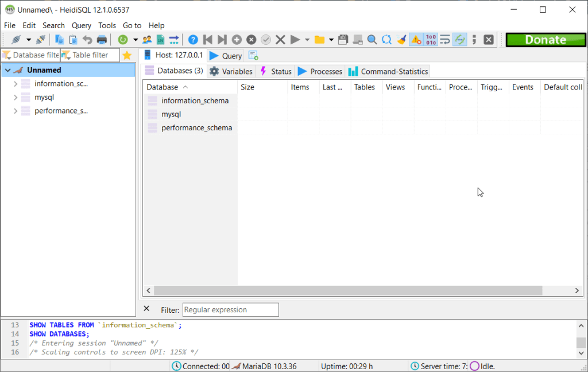Viewport: 588px width, 372px height.
Task: Toggle stop on errors warning button
Action: pos(416,40)
